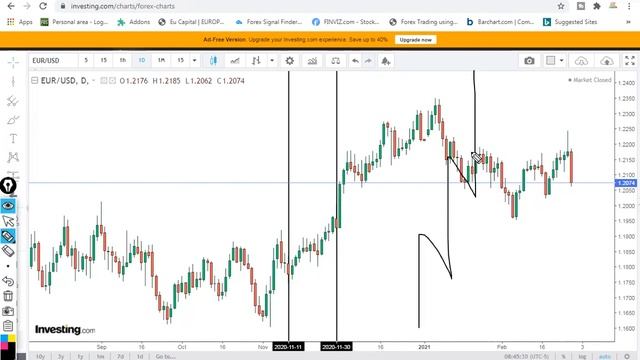Redo the chart action
This screenshot has width=640, height=360.
click(x=368, y=61)
